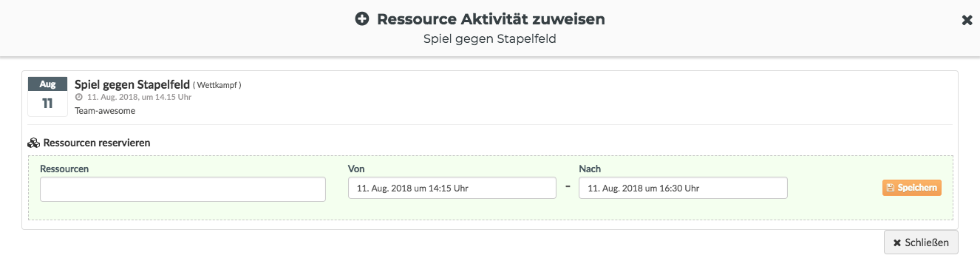
Task: Click the cubes icon next to Ressourcen reservieren
Action: point(34,143)
